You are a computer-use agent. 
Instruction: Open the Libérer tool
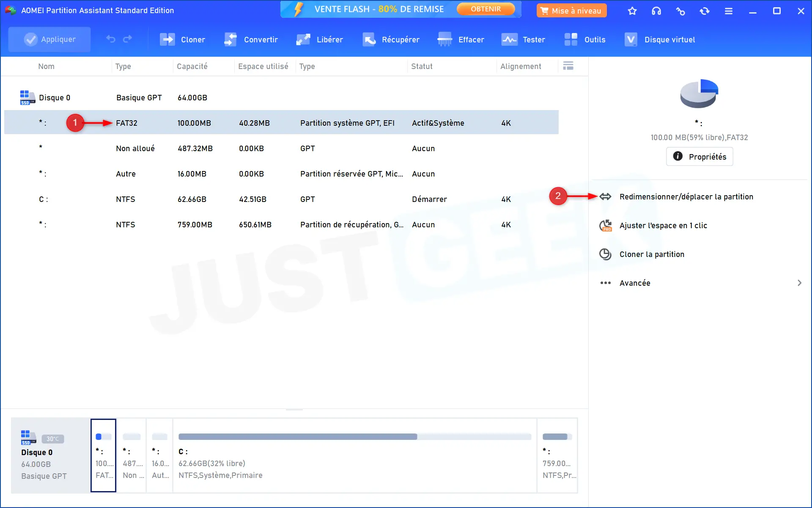(x=320, y=39)
